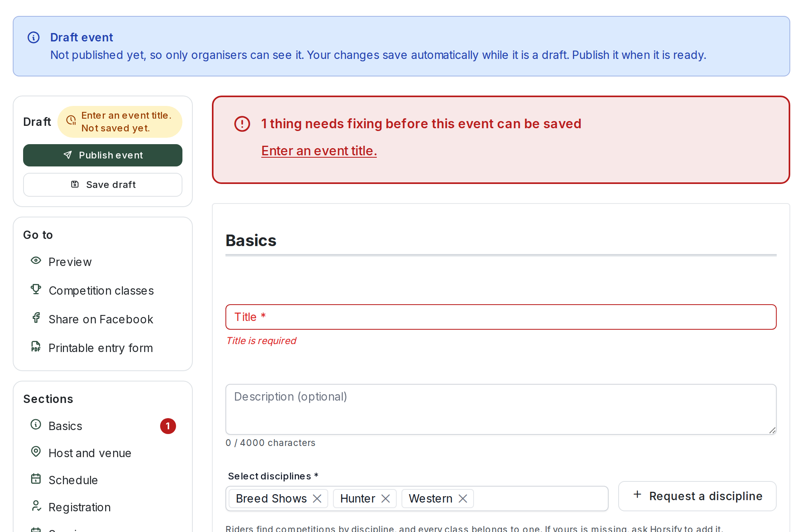Jump to the Schedule section
The image size is (803, 532).
103,480
